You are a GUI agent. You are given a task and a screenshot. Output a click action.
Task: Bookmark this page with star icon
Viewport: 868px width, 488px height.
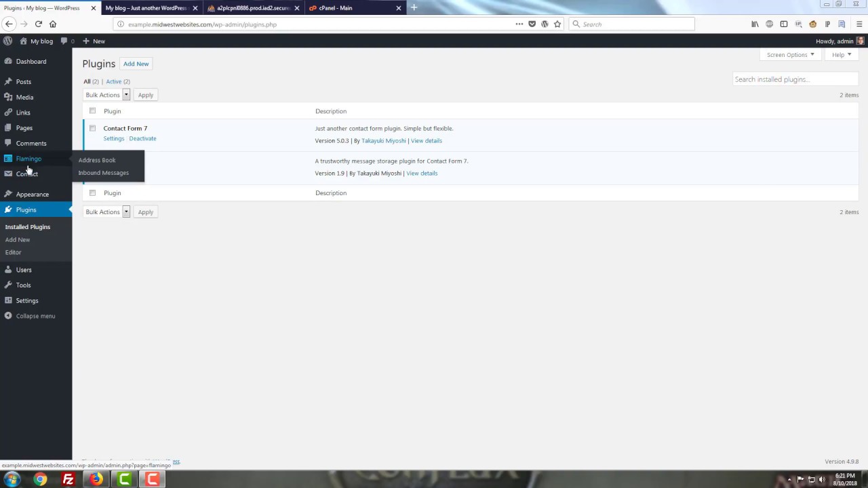click(557, 24)
